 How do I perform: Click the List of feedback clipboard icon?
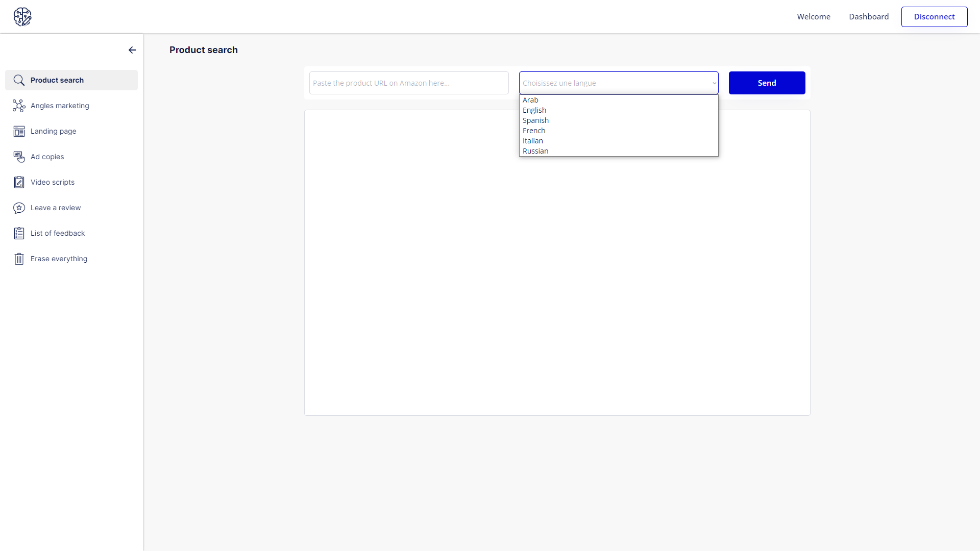click(x=19, y=233)
